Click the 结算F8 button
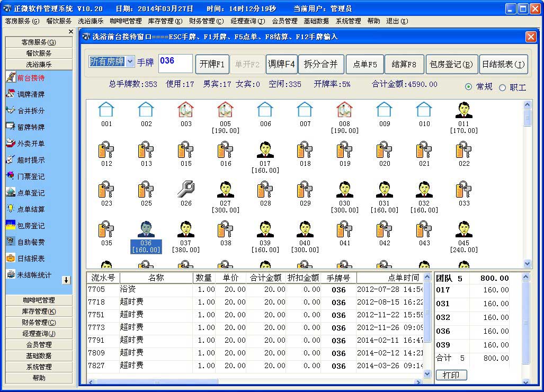544x392 pixels. click(x=404, y=64)
